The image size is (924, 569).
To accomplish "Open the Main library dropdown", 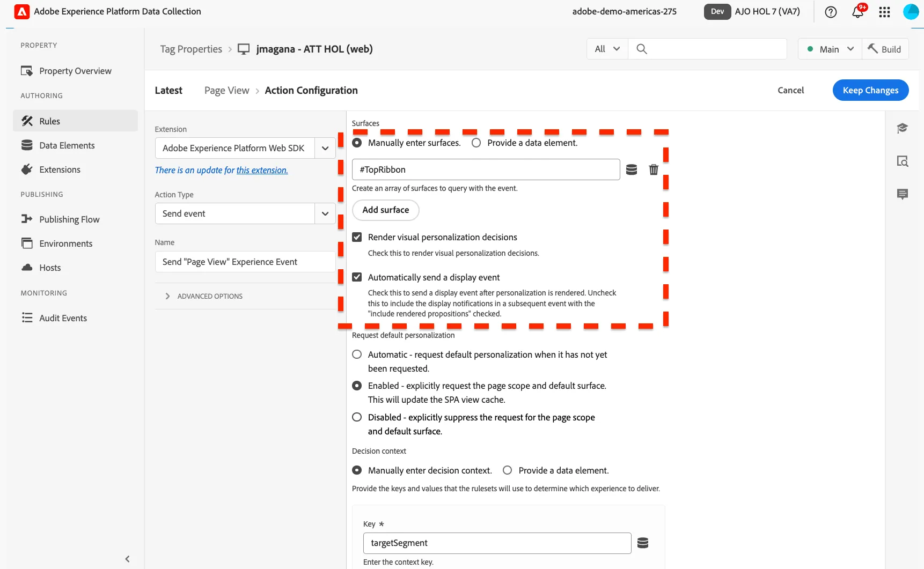I will pos(830,49).
